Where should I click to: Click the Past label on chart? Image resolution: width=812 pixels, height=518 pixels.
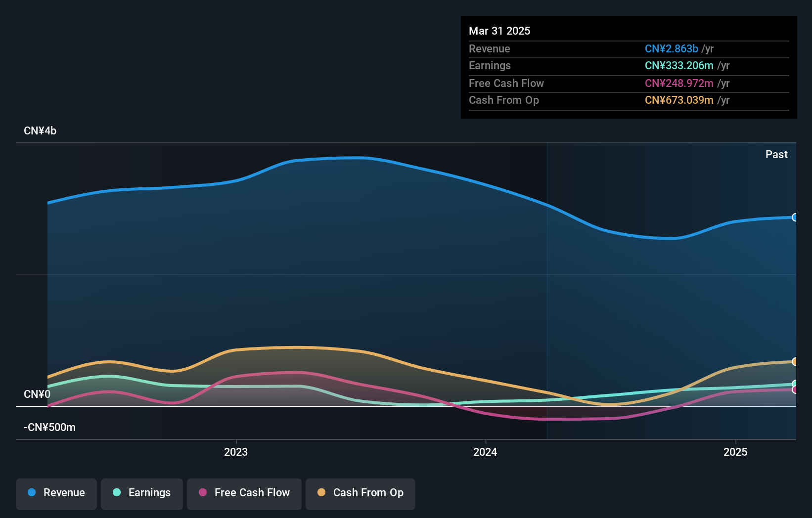click(x=776, y=155)
